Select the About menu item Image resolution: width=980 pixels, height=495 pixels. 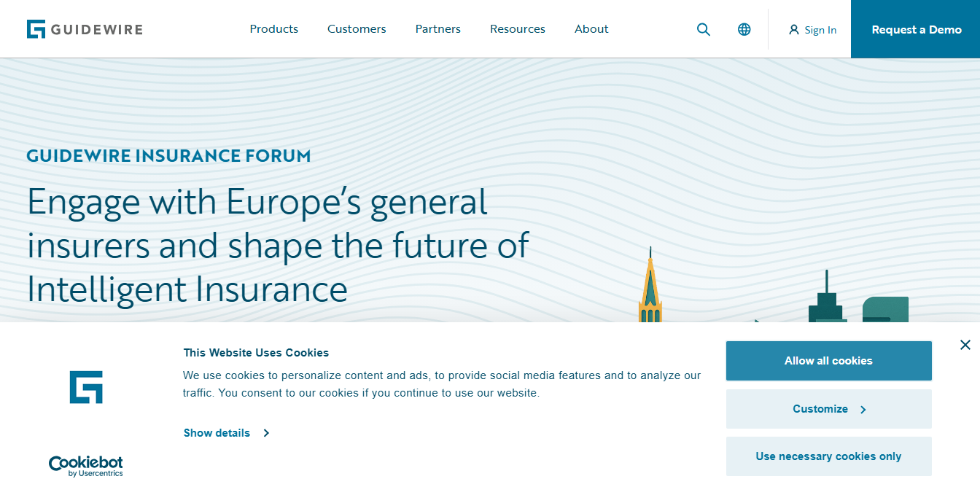click(x=591, y=29)
